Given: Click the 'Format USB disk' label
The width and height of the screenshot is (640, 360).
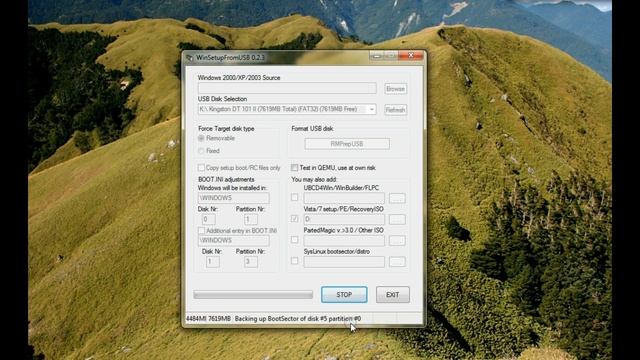Looking at the screenshot, I should click(x=312, y=129).
